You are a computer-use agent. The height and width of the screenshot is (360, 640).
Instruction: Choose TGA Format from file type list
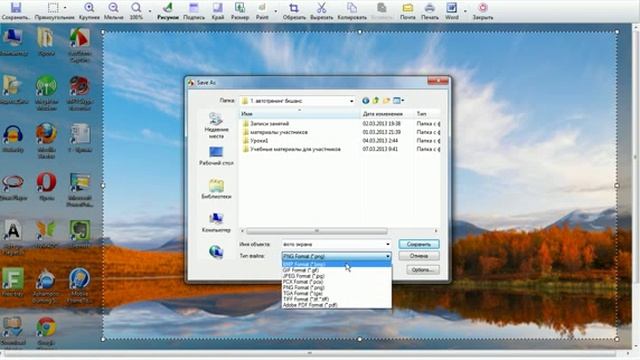pyautogui.click(x=337, y=293)
